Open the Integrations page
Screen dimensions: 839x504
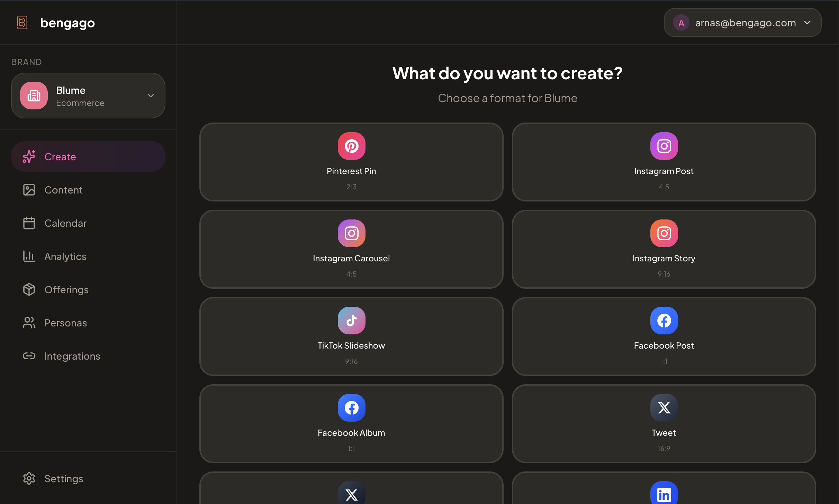72,356
